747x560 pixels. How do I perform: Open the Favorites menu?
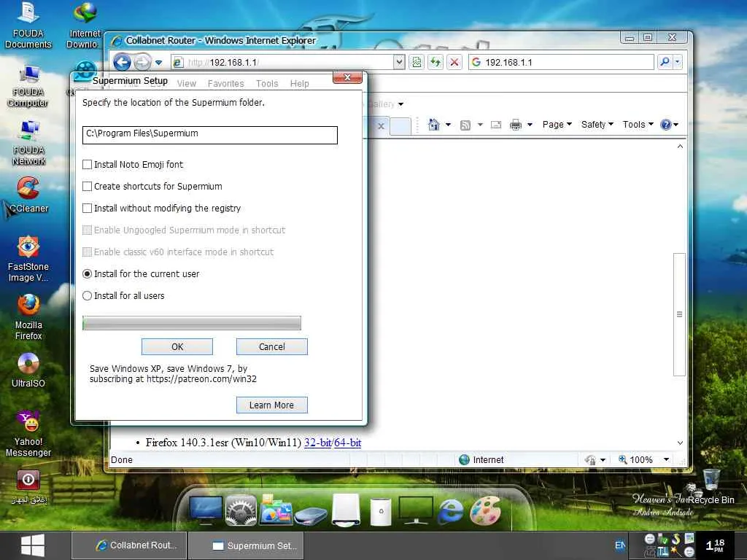[x=225, y=83]
